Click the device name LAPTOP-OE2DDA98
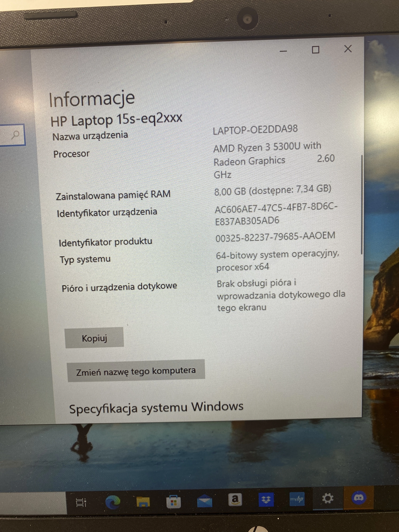 pos(255,129)
